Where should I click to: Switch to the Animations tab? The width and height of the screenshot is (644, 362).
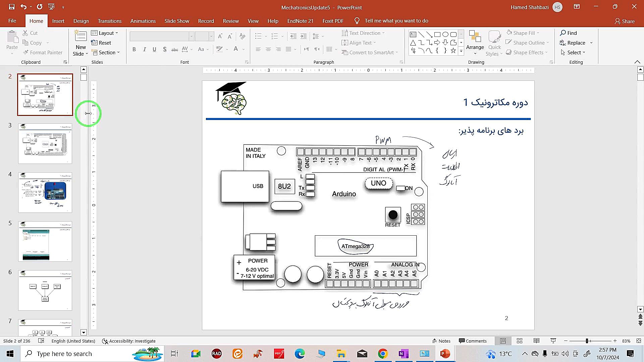[x=143, y=21]
